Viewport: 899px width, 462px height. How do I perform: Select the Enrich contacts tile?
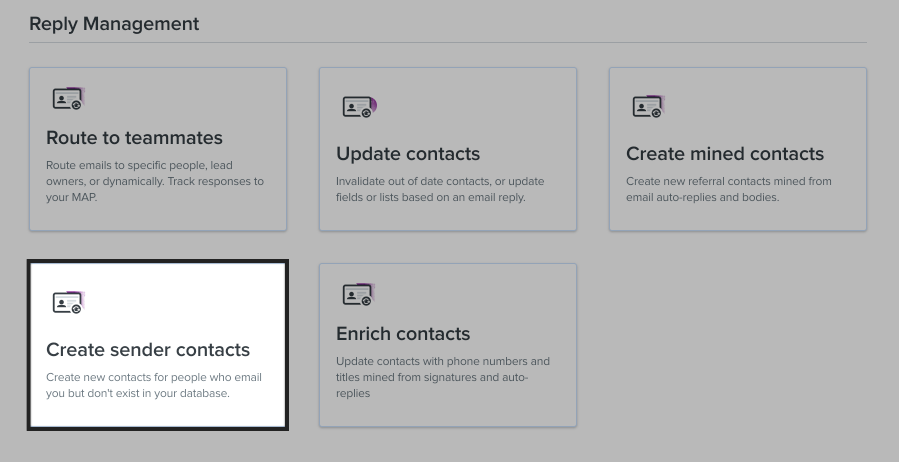click(x=448, y=345)
